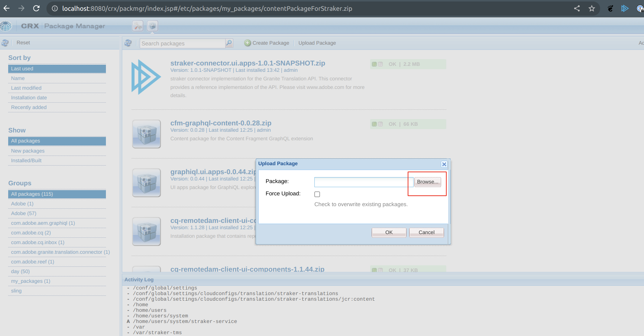Show Installed/Built packages
The width and height of the screenshot is (644, 336).
tap(57, 161)
